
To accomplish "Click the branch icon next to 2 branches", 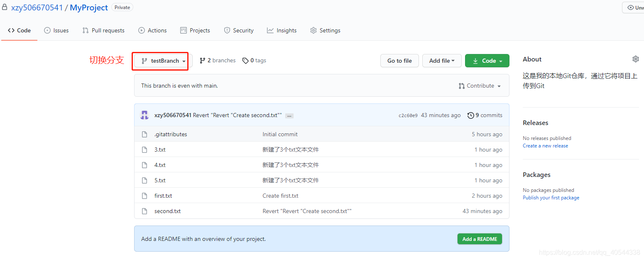I will (x=202, y=61).
